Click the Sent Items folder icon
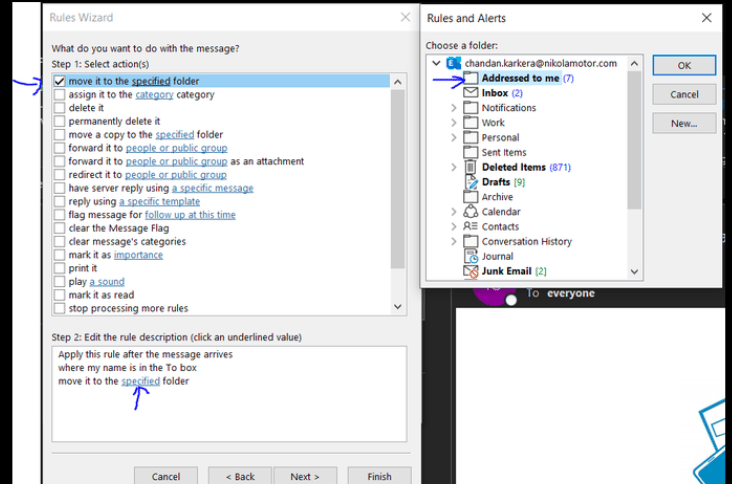 [471, 152]
